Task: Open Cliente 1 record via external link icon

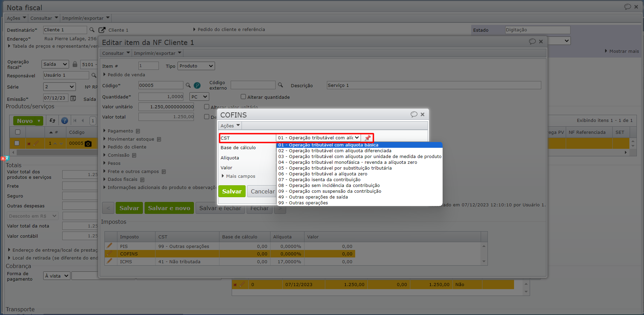Action: [102, 30]
